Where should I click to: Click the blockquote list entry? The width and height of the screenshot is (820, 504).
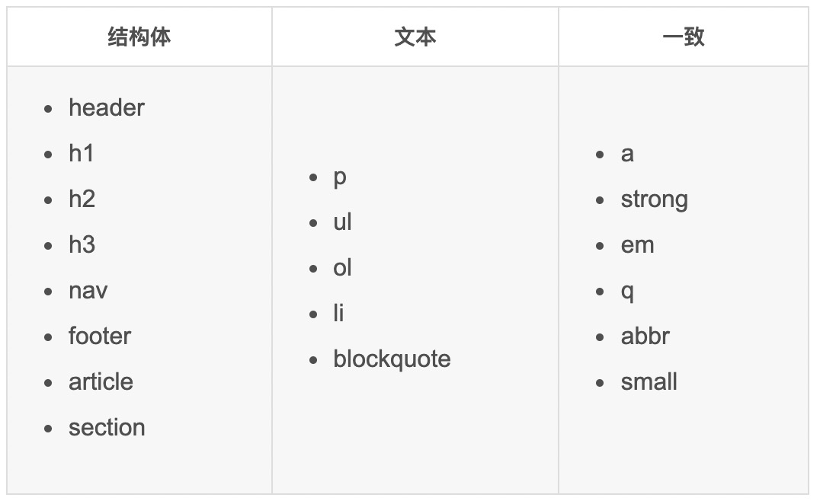[x=392, y=359]
